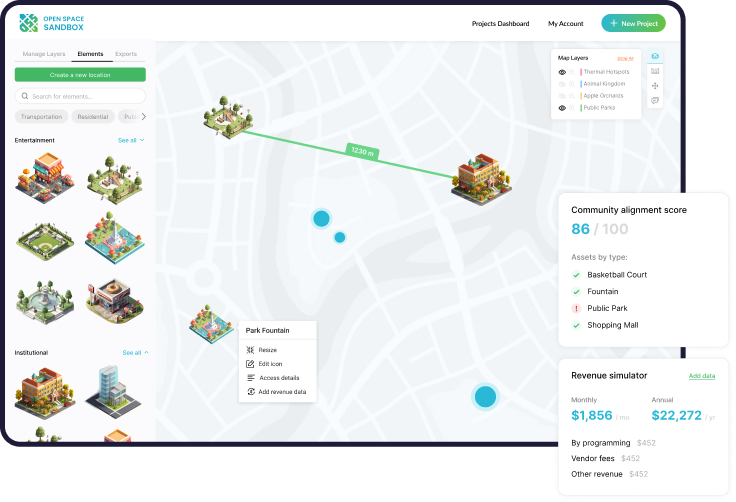Show the Animal Kingdom layer
Screen dimensions: 736x502
pyautogui.click(x=562, y=84)
